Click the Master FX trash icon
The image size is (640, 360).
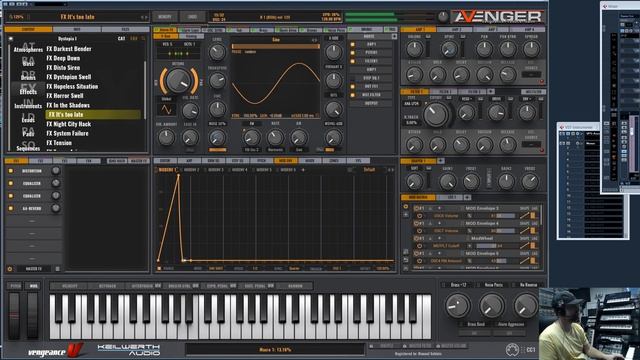click(x=58, y=269)
